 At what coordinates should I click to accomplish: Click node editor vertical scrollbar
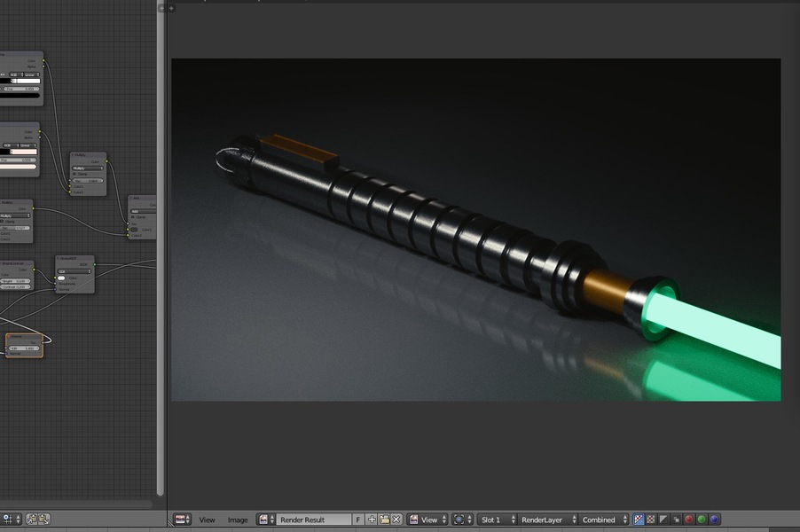161,249
